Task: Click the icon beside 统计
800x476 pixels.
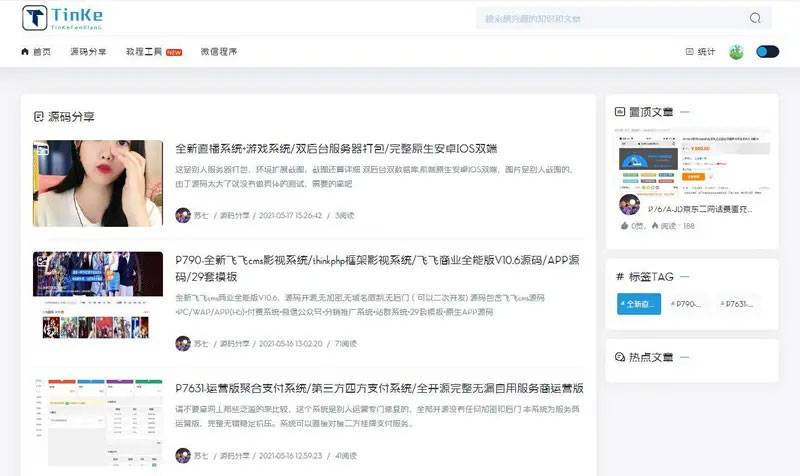Action: click(x=689, y=52)
